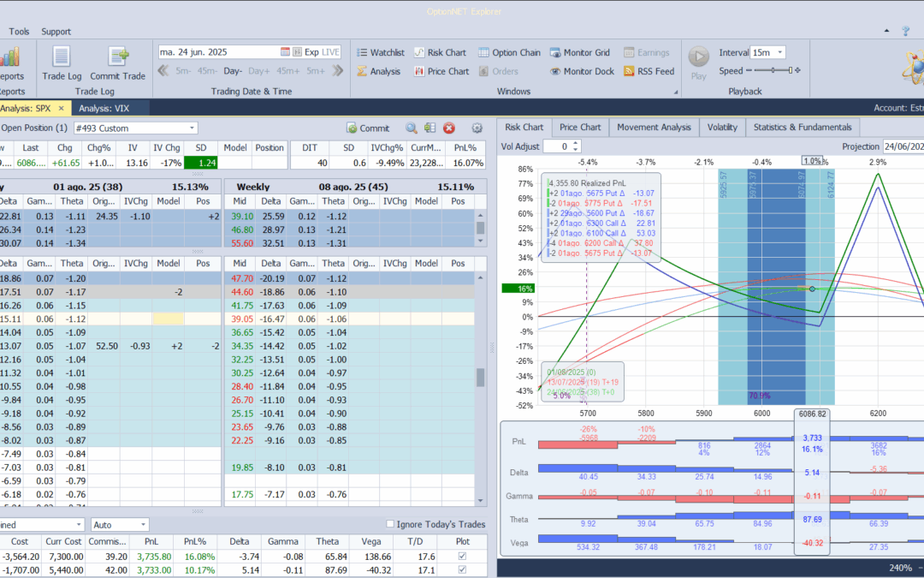The height and width of the screenshot is (578, 924).
Task: Click the green SD value 1.24
Action: [201, 163]
